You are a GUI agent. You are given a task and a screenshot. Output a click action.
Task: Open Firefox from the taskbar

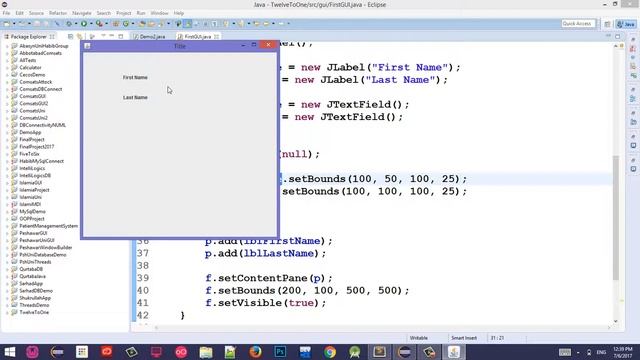pyautogui.click(x=256, y=352)
